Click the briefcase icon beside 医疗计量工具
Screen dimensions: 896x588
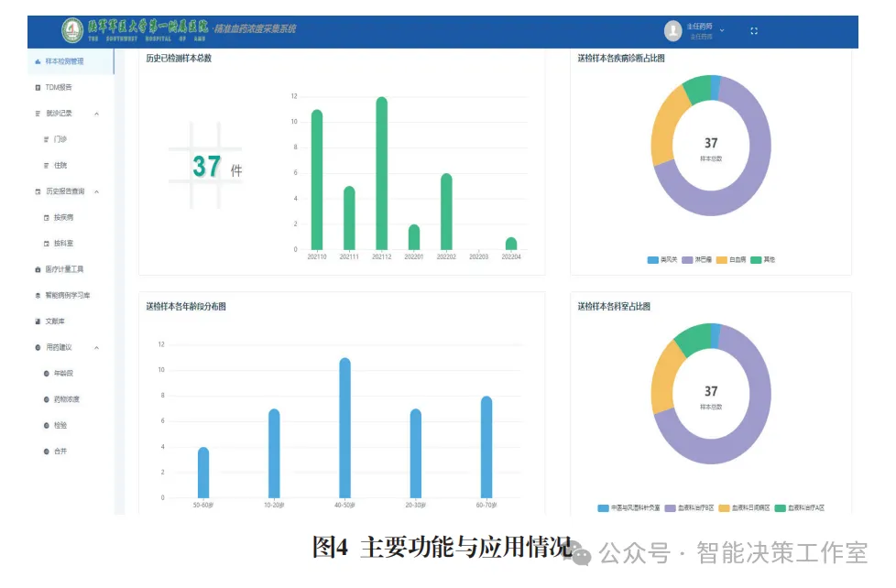(x=38, y=269)
